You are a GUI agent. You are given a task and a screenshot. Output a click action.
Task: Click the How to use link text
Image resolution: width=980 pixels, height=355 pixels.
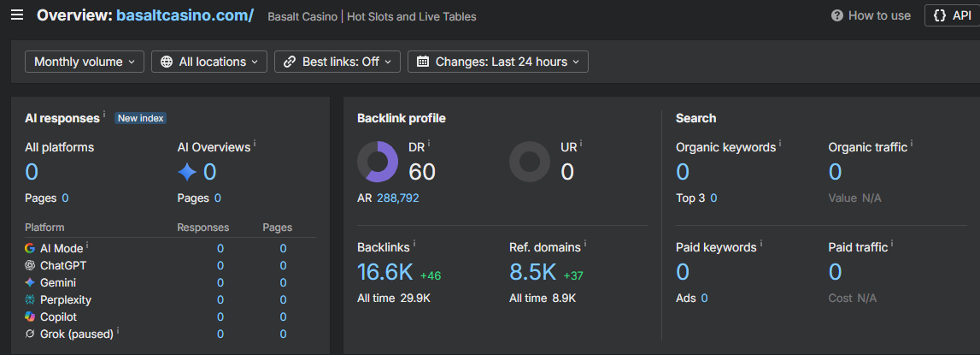click(x=879, y=15)
